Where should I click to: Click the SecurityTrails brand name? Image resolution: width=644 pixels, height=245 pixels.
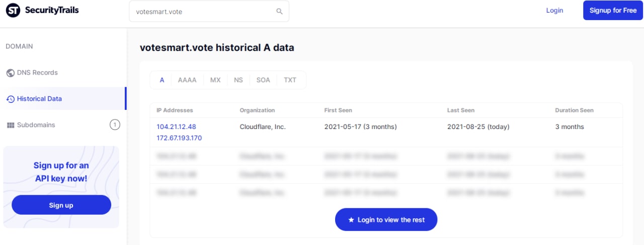pyautogui.click(x=51, y=11)
